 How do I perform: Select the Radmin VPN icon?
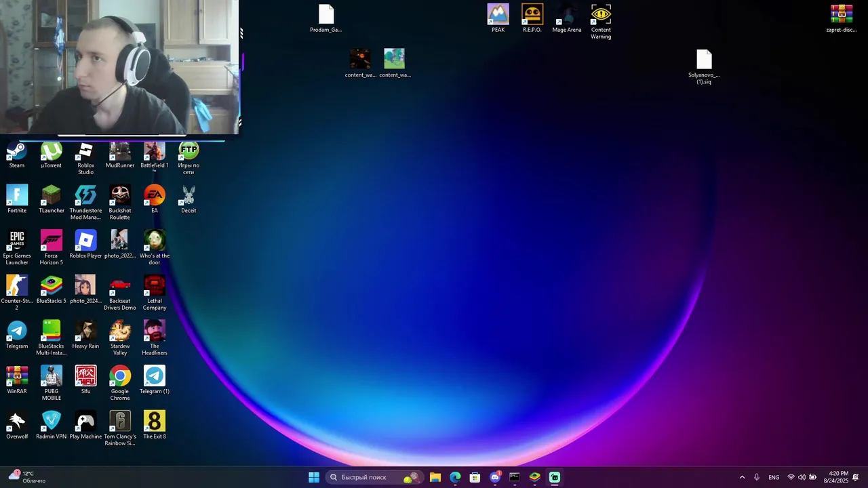coord(52,426)
